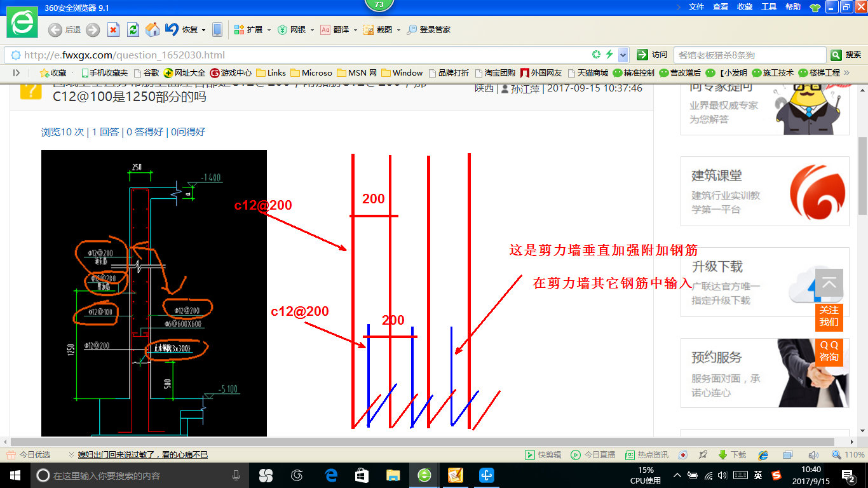Viewport: 868px width, 488px height.
Task: Click the 110% zoom level indicator
Action: coord(848,455)
